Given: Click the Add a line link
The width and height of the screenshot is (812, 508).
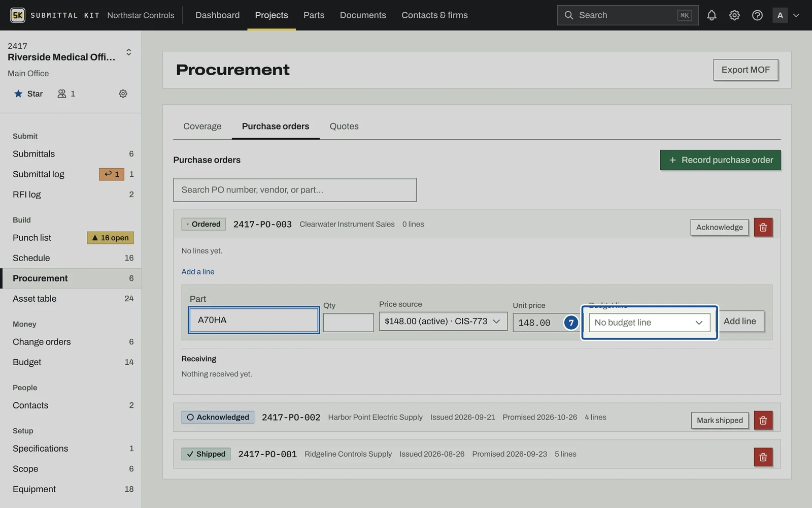Looking at the screenshot, I should [198, 272].
